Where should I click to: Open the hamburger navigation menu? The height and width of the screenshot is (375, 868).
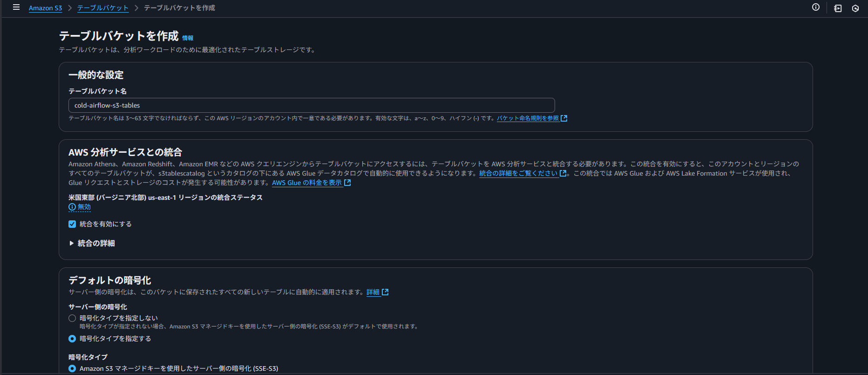[x=16, y=7]
